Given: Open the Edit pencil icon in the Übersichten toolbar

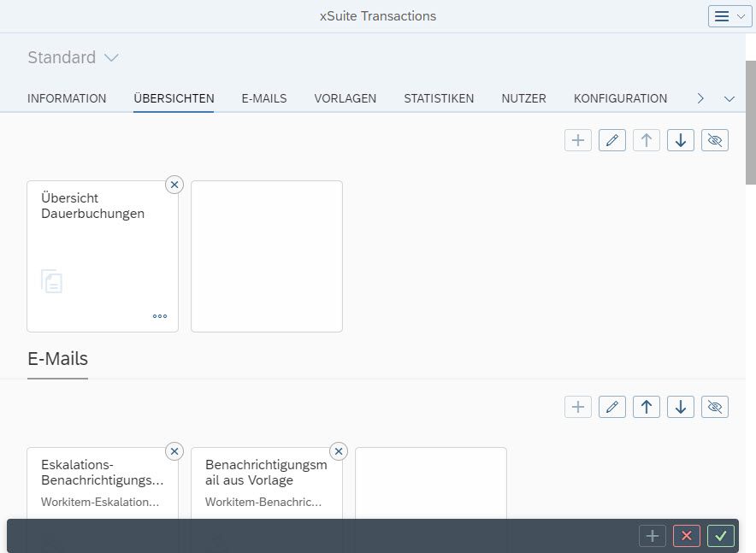Looking at the screenshot, I should [x=611, y=139].
